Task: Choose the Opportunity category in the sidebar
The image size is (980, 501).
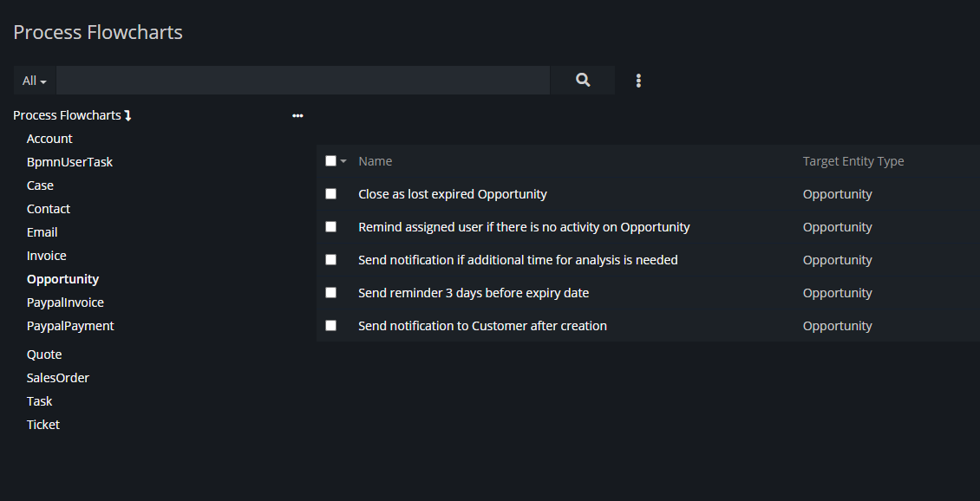Action: (x=62, y=279)
